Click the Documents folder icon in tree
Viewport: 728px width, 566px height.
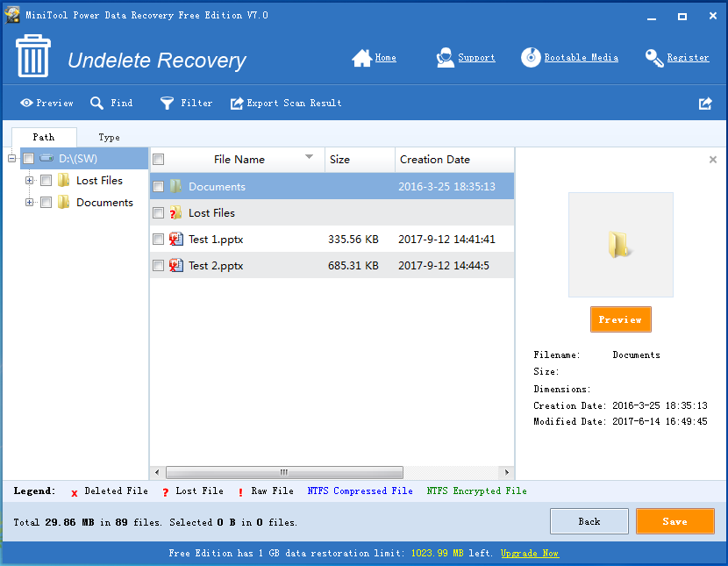click(64, 202)
